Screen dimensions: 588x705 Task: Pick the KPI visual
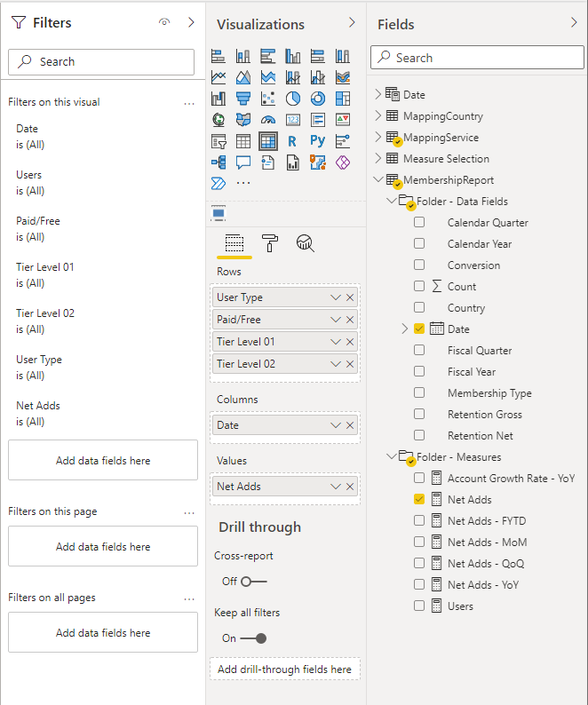tap(343, 120)
